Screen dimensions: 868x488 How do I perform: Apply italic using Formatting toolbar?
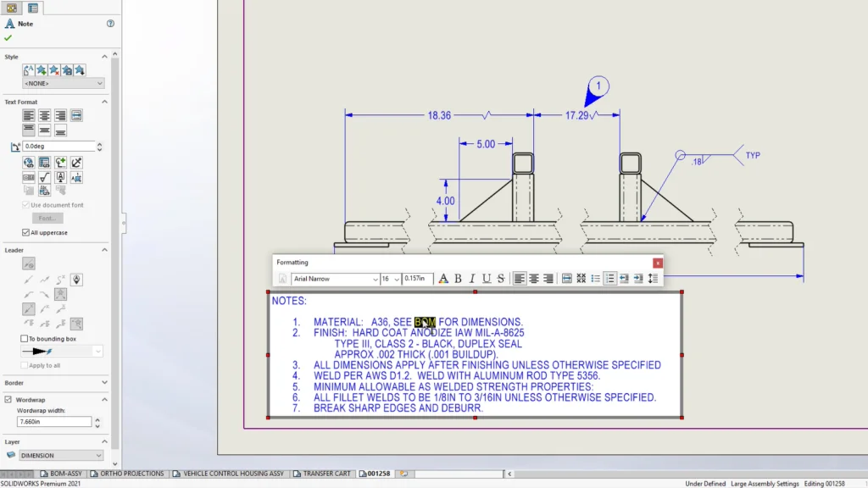[x=472, y=279]
